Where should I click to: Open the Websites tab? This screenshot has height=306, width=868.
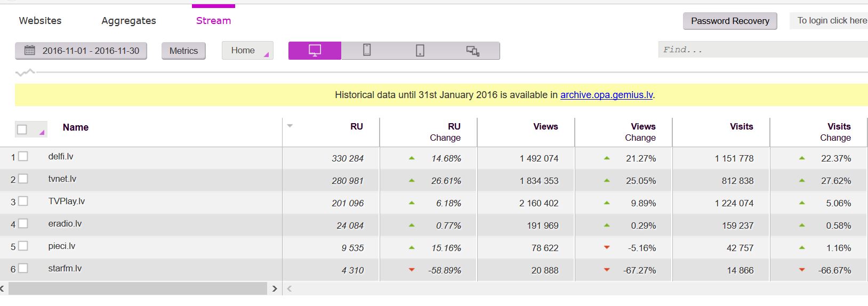40,21
